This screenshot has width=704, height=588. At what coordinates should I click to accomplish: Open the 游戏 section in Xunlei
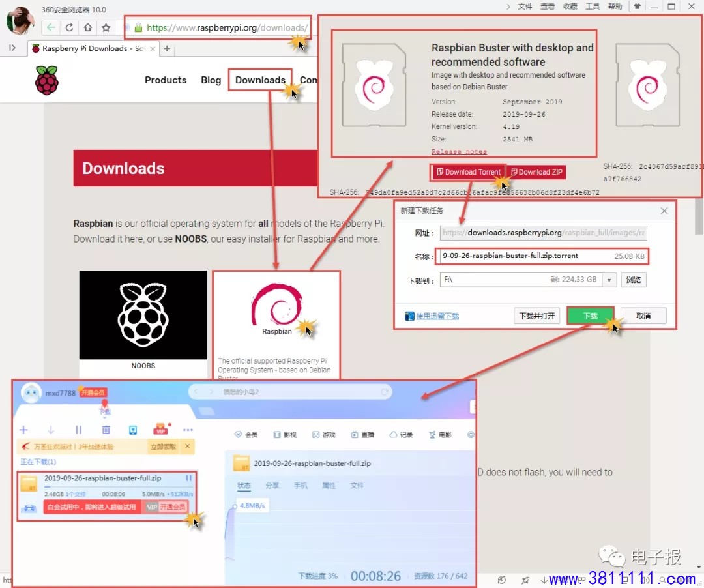324,435
